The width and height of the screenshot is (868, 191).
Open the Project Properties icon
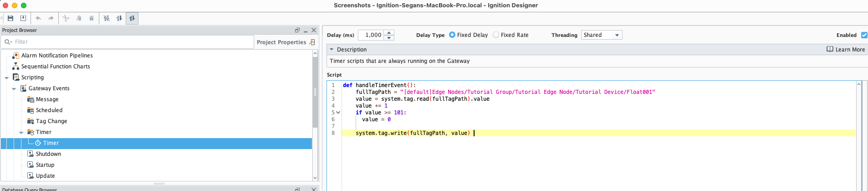pos(312,42)
